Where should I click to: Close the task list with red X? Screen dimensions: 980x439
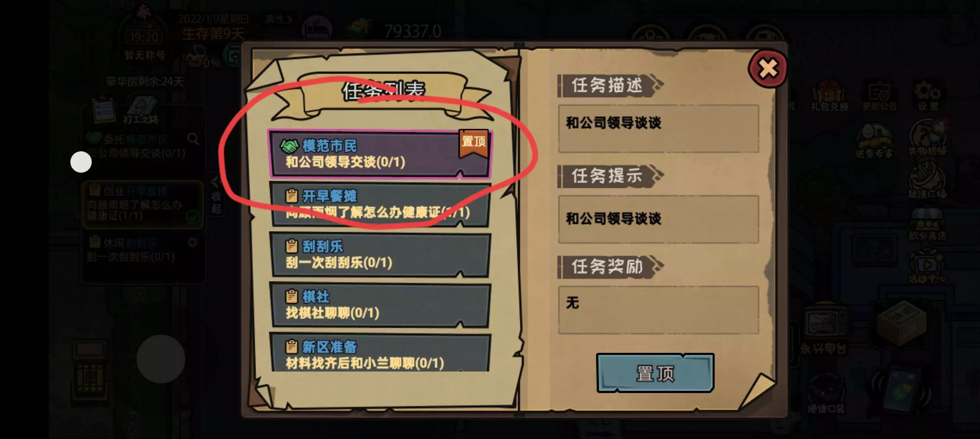pyautogui.click(x=767, y=68)
